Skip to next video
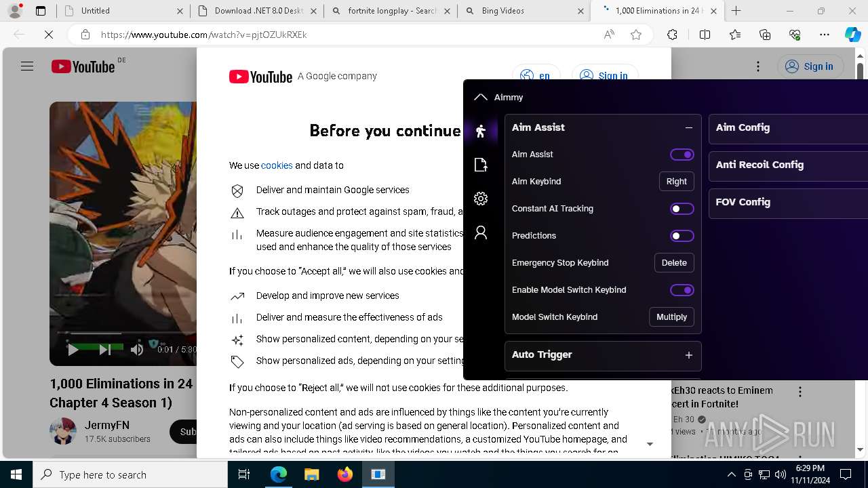This screenshot has width=868, height=488. click(x=104, y=350)
